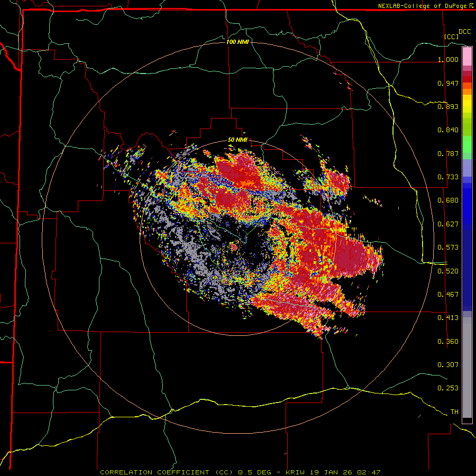Select the 0.893 scale value
This screenshot has height=476, width=476.
click(448, 106)
